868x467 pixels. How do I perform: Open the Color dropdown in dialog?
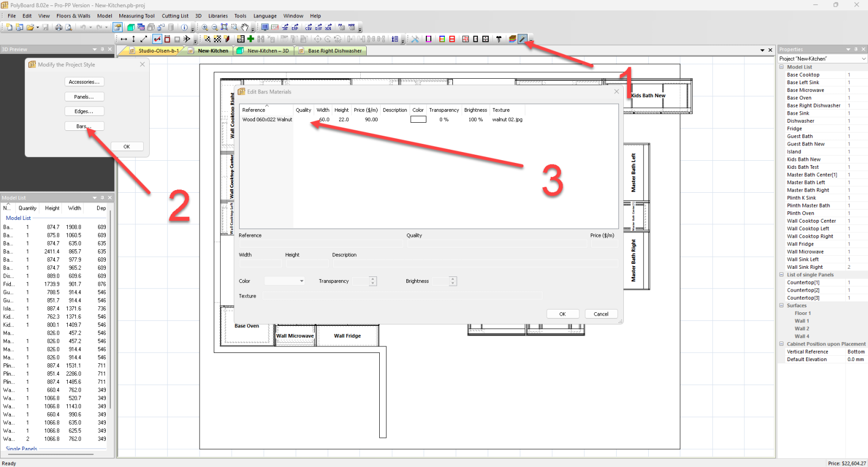pyautogui.click(x=302, y=281)
